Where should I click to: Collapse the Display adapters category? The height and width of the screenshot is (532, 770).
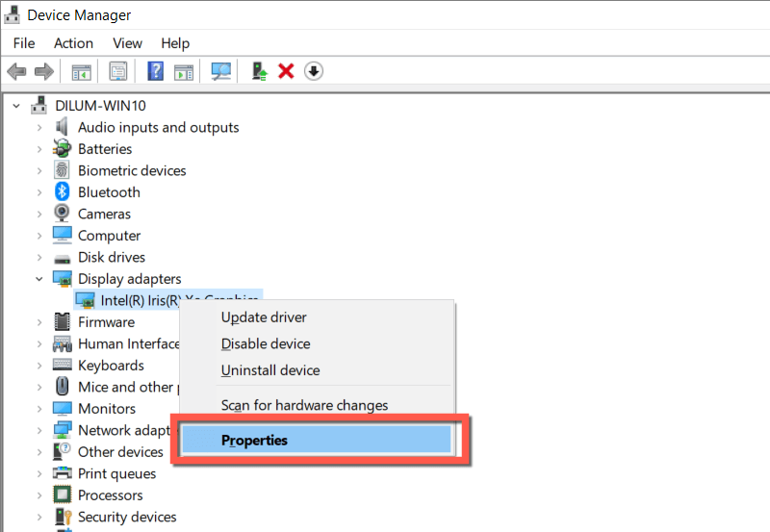(x=39, y=279)
